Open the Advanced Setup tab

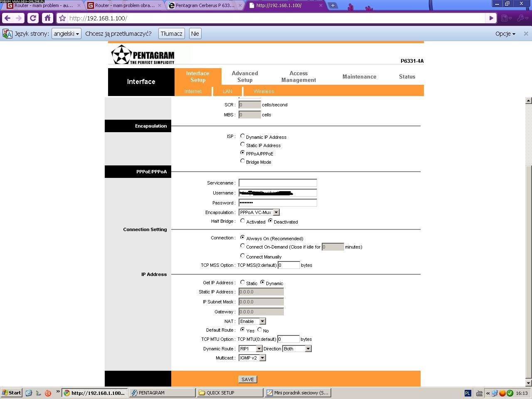coord(245,76)
